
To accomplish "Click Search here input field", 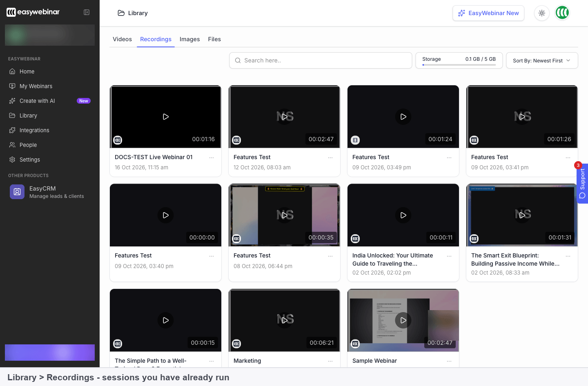I will tap(321, 60).
